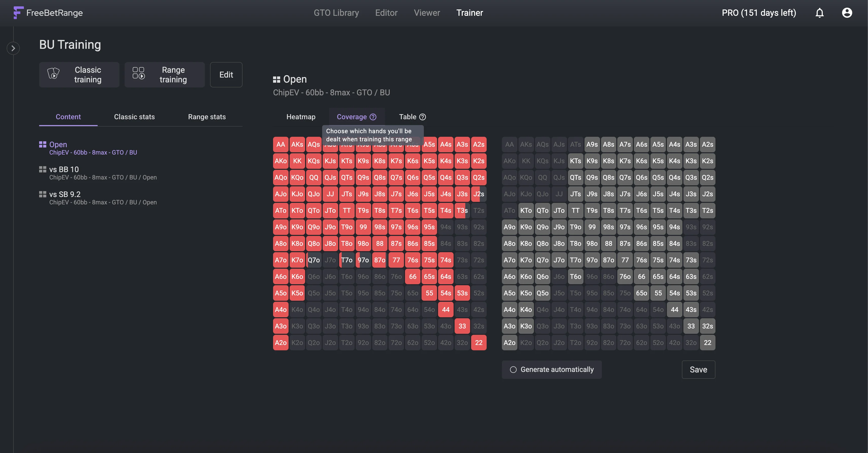Click red AKs cell in range grid
Viewport: 868px width, 453px height.
click(x=297, y=144)
